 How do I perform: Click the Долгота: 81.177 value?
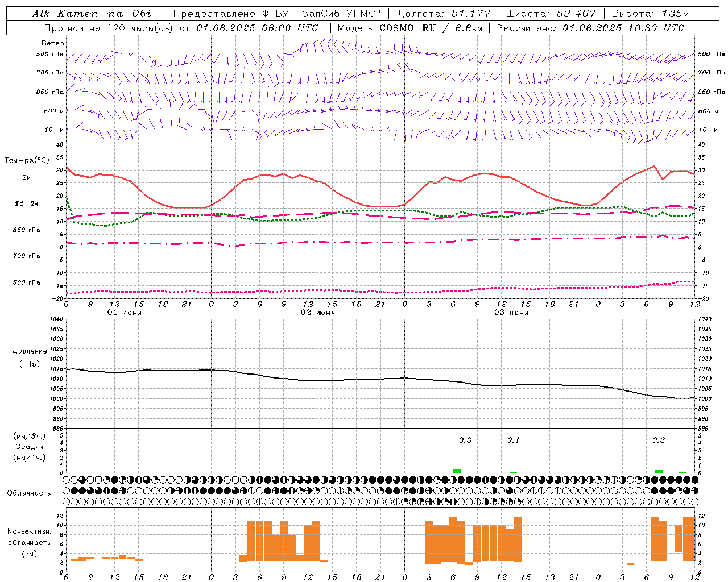[x=444, y=14]
